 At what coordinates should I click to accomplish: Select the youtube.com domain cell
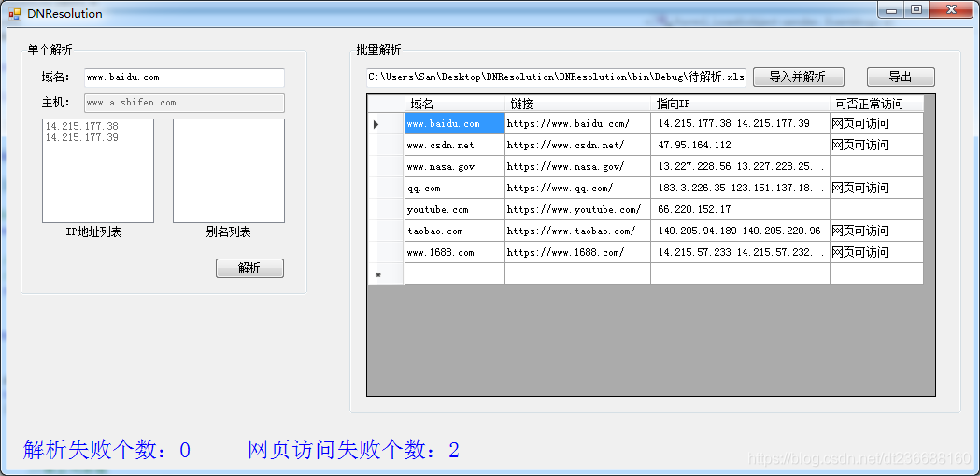(x=455, y=209)
